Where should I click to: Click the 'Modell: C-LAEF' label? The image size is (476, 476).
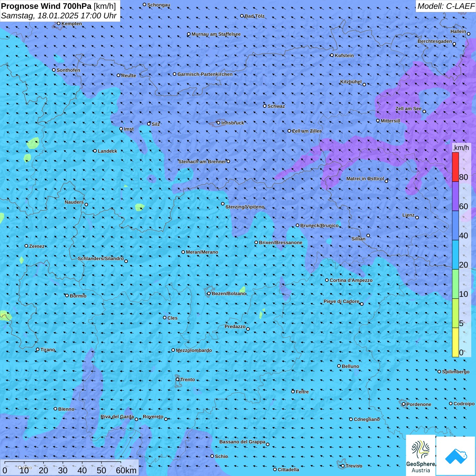(446, 6)
